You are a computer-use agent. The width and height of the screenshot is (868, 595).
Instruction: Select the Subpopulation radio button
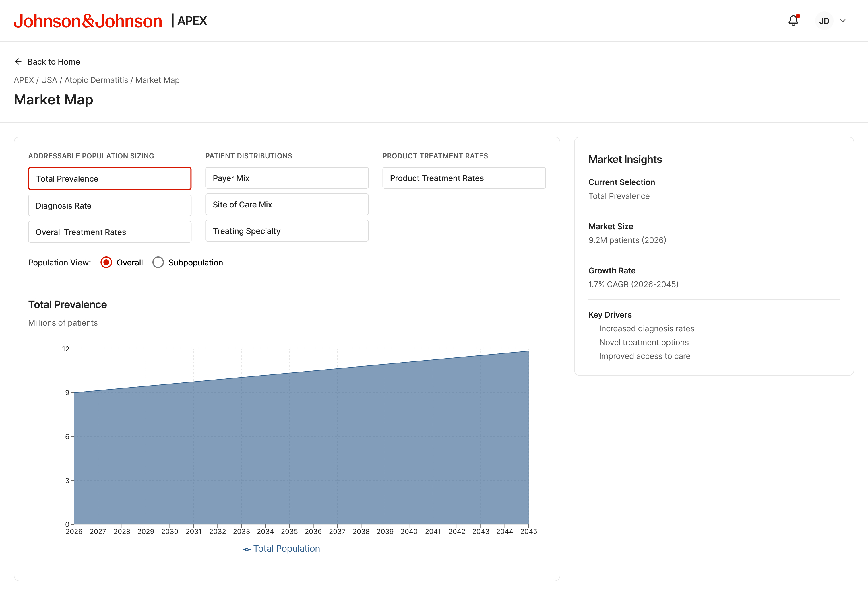click(158, 262)
